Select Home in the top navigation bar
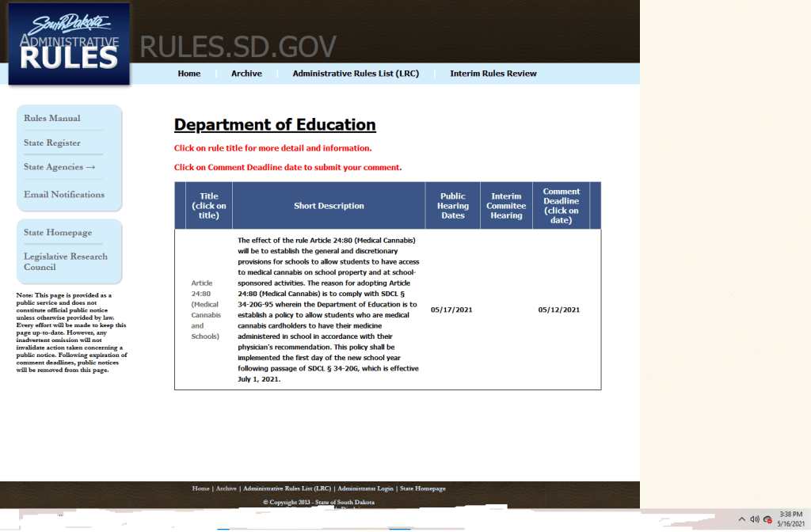Image resolution: width=811 pixels, height=532 pixels. point(188,73)
